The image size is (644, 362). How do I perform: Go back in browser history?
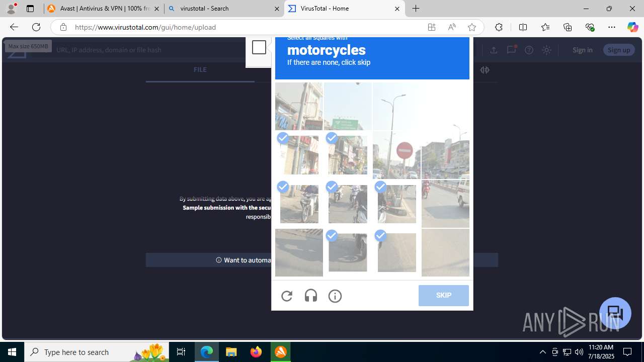pyautogui.click(x=14, y=27)
